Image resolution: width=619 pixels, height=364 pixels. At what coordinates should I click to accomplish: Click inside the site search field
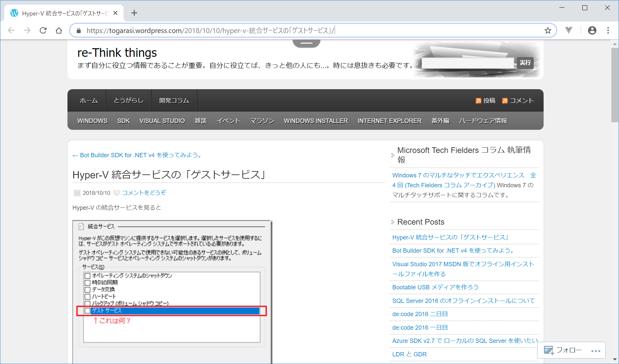point(467,63)
